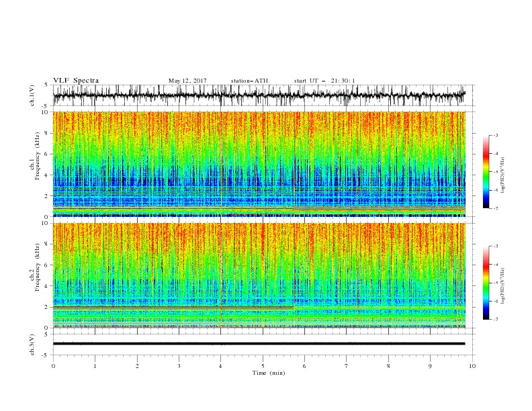The height and width of the screenshot is (411, 532).
Task: Click the ch.1 color scale bar
Action: pos(486,172)
